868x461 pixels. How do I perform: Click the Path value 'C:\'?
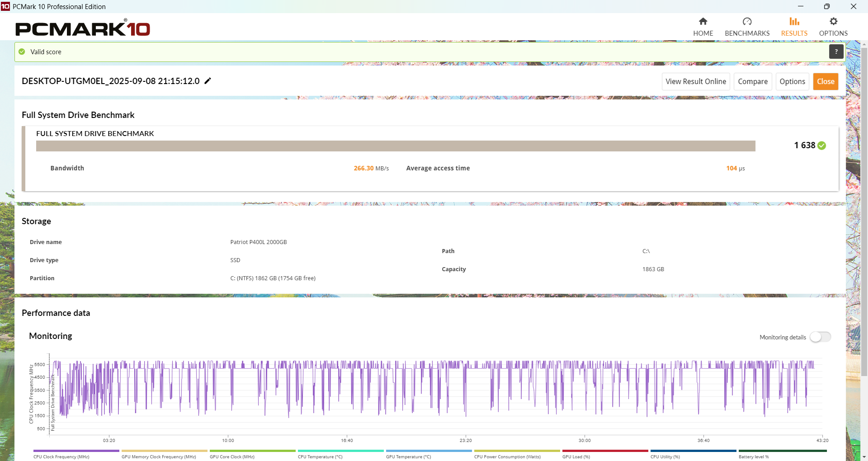(646, 251)
